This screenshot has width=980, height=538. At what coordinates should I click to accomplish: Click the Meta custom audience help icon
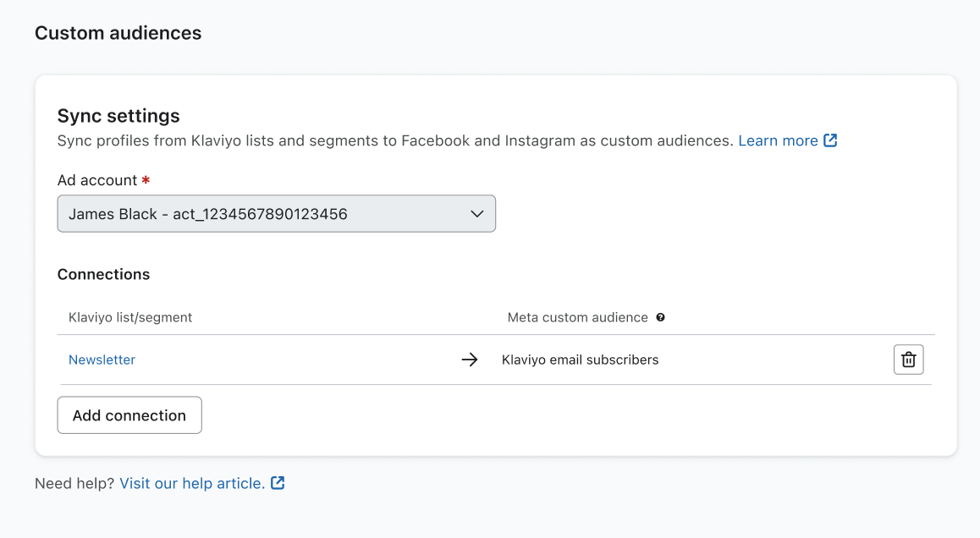click(x=660, y=317)
